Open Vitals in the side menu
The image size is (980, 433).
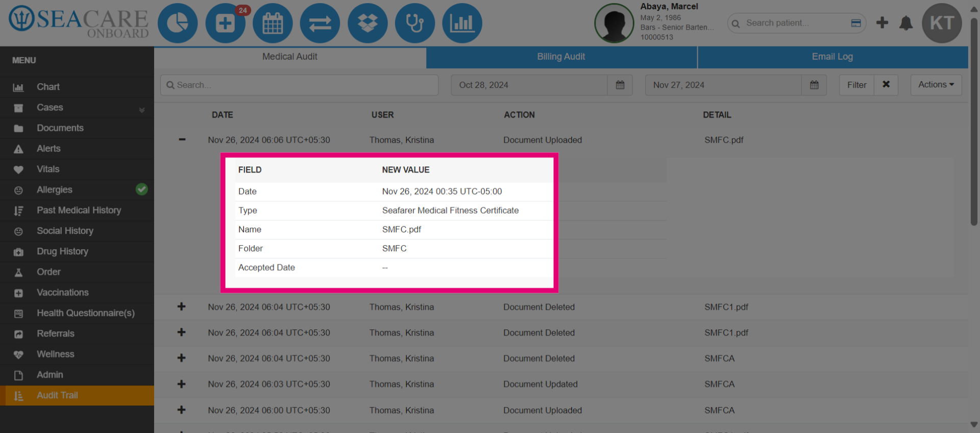77,169
